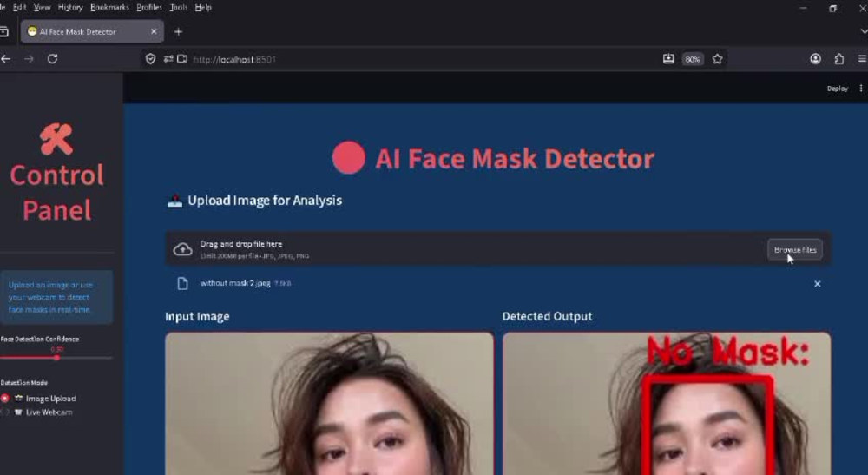
Task: Bookmark this page with the star icon
Action: [x=718, y=59]
